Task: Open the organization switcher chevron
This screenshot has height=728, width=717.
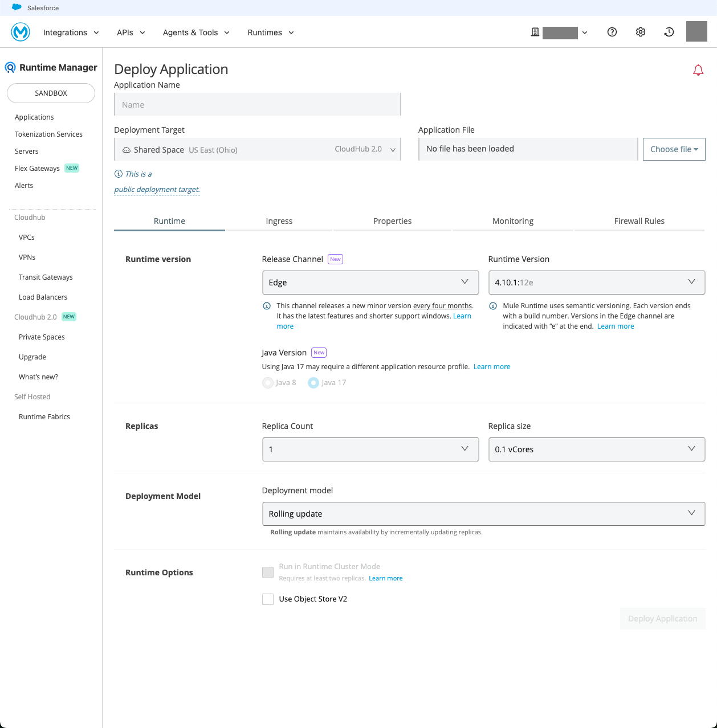Action: (x=585, y=33)
